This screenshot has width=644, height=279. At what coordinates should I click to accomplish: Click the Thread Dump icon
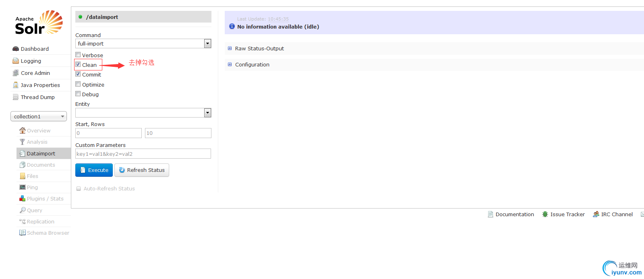pyautogui.click(x=16, y=97)
